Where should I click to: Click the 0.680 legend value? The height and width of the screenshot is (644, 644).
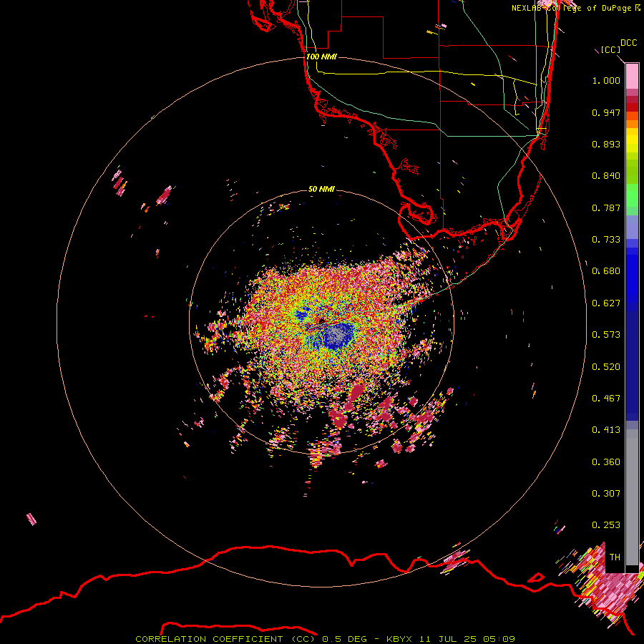pos(606,271)
